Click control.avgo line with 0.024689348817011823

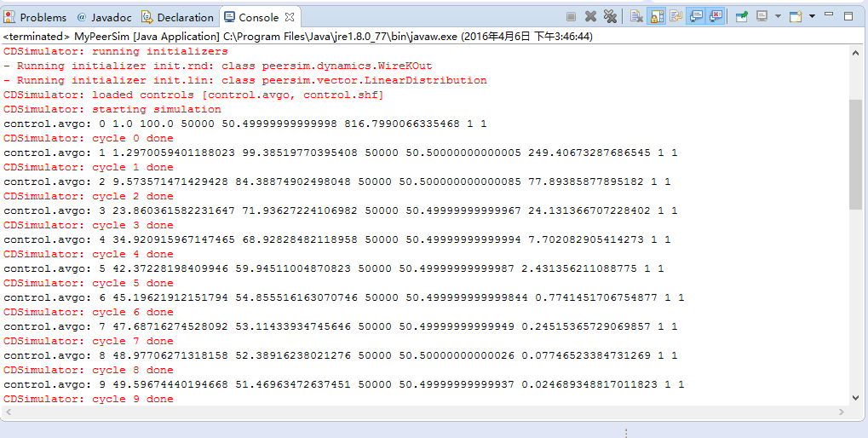click(x=344, y=383)
